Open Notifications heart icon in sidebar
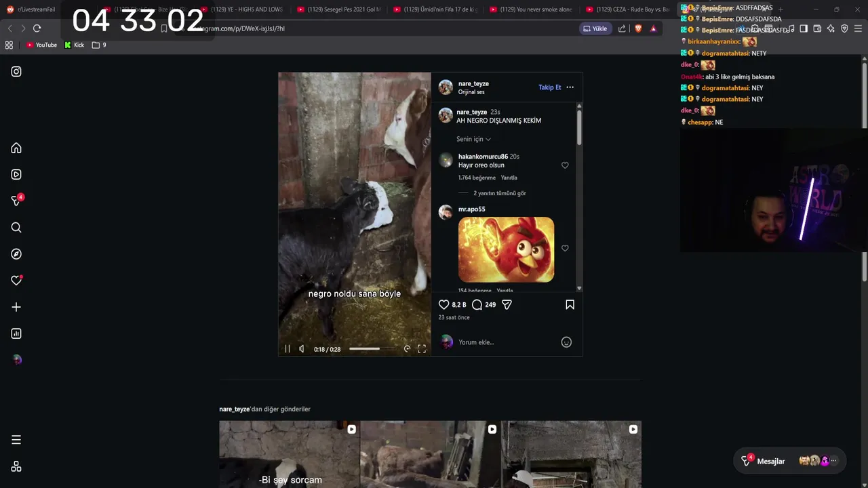The height and width of the screenshot is (488, 868). 16,281
